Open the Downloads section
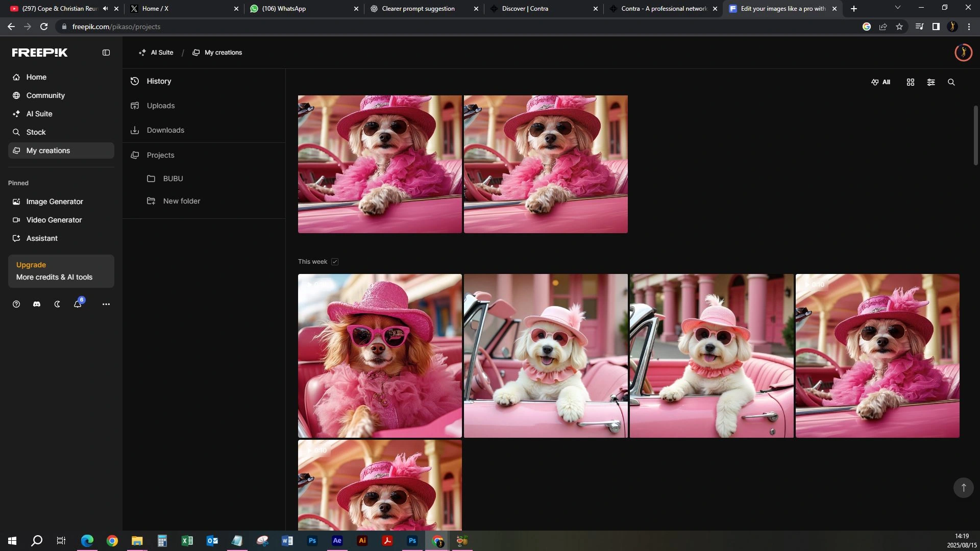The image size is (980, 551). click(204, 130)
